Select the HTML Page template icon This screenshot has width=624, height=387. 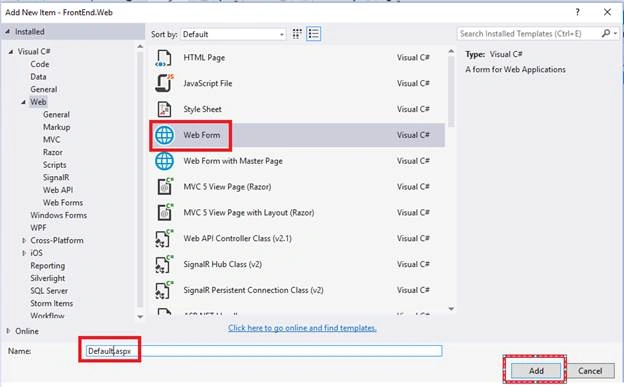(164, 58)
